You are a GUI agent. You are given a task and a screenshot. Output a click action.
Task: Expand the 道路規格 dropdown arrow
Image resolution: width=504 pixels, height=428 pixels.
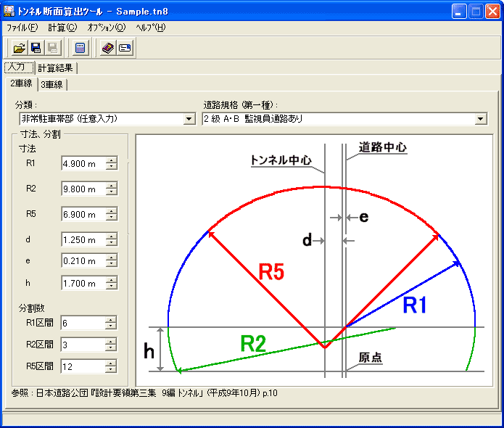(481, 119)
